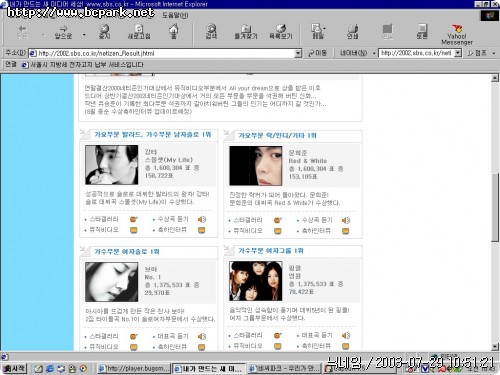Screen dimensions: 500x375
Task: Switch to 내가 만드는 새 미 taskbar window
Action: [209, 369]
